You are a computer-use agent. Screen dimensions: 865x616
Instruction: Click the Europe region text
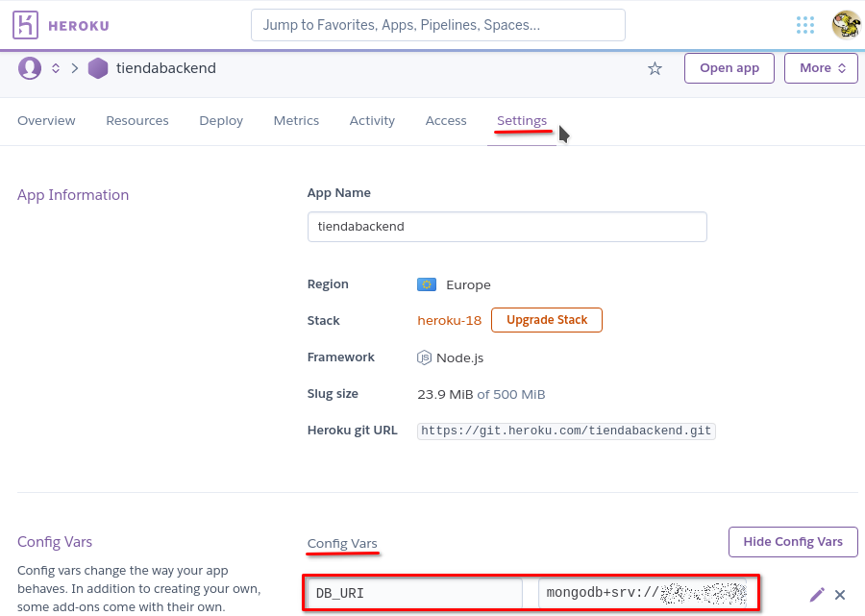point(468,285)
